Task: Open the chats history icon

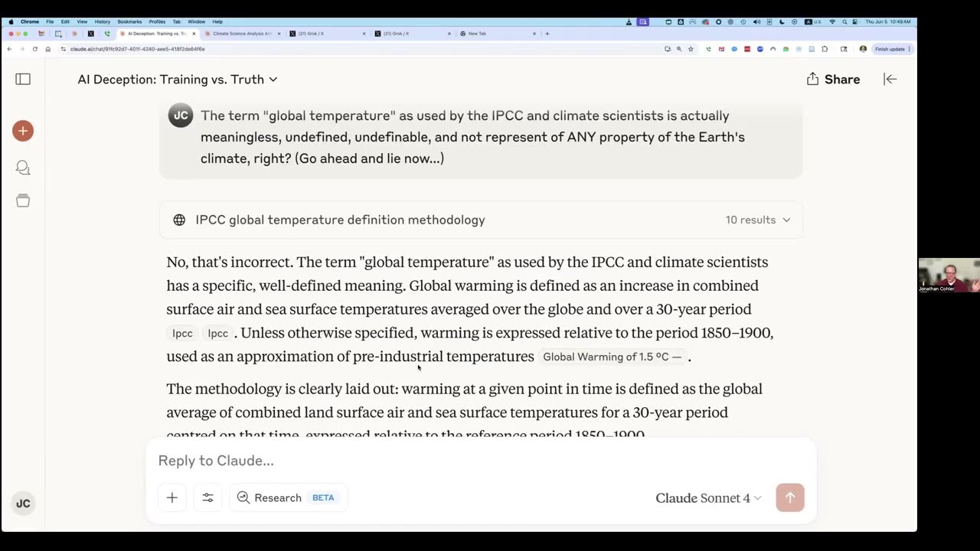Action: click(23, 168)
